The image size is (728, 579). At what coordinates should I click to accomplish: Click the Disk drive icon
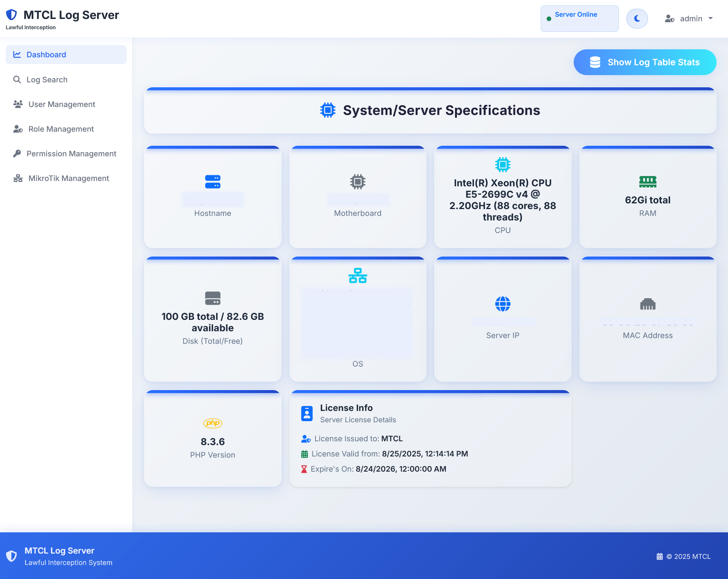pos(213,298)
